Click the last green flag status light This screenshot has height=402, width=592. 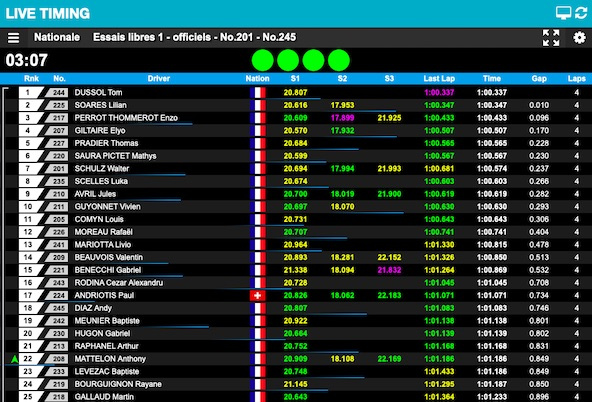339,60
